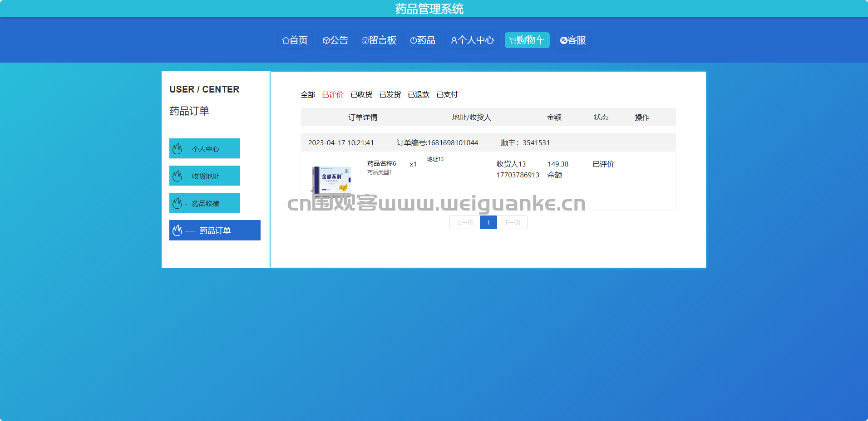
Task: Click the 订单详情 column header
Action: pos(363,117)
